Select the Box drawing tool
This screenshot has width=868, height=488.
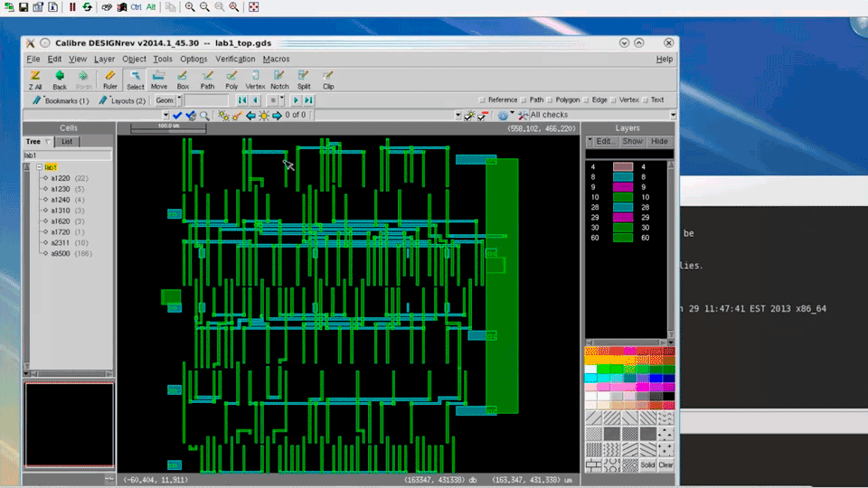(183, 80)
